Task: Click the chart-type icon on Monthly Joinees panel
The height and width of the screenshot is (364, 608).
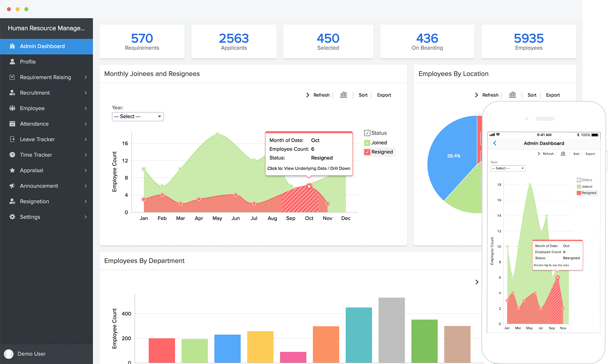Action: 343,95
